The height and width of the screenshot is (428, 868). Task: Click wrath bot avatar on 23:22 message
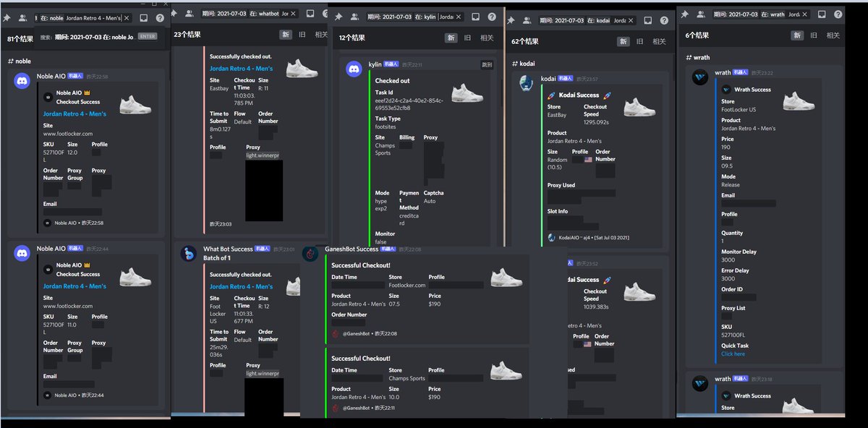point(699,77)
